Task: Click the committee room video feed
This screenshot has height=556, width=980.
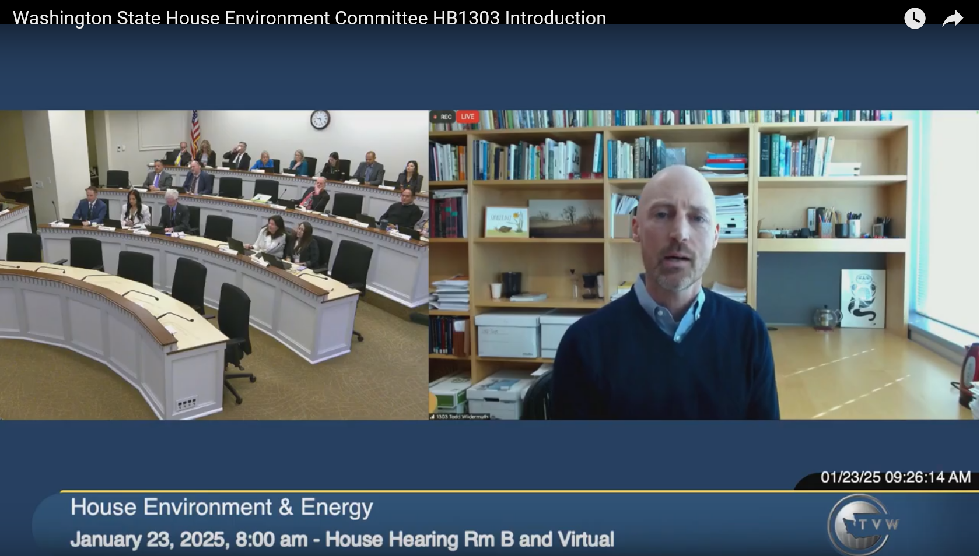Action: [214, 265]
